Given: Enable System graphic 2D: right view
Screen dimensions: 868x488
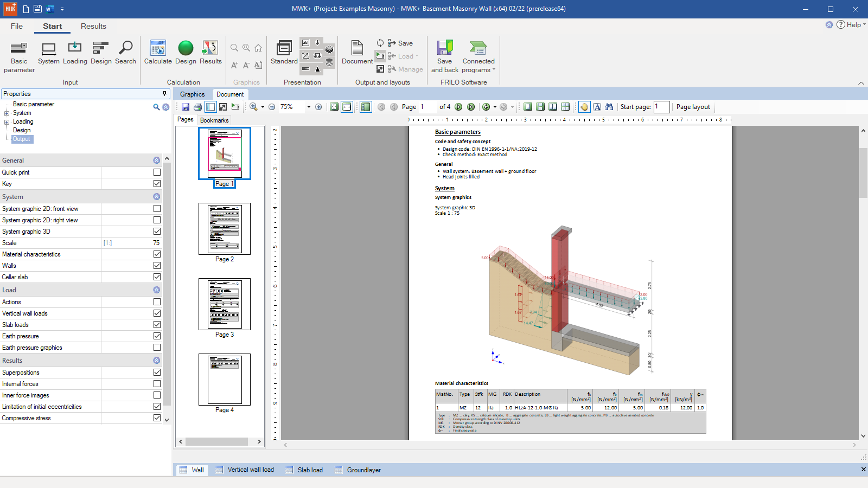Looking at the screenshot, I should [157, 220].
